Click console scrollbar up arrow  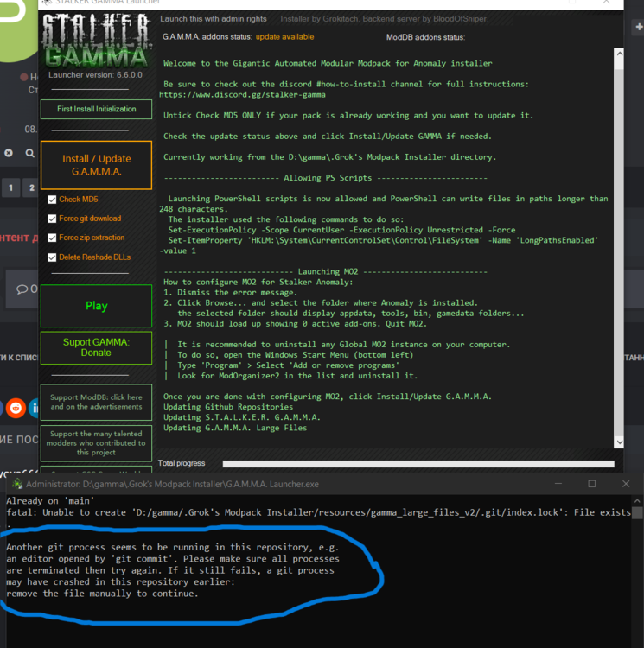(637, 501)
